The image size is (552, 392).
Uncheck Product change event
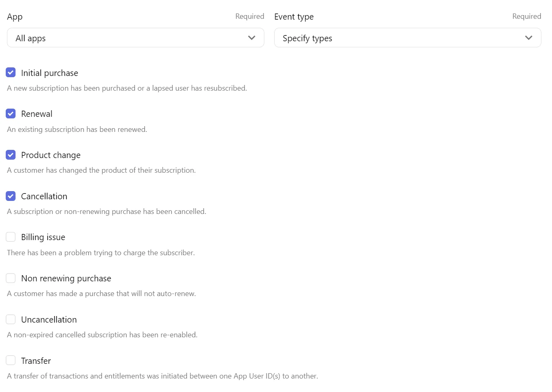11,155
